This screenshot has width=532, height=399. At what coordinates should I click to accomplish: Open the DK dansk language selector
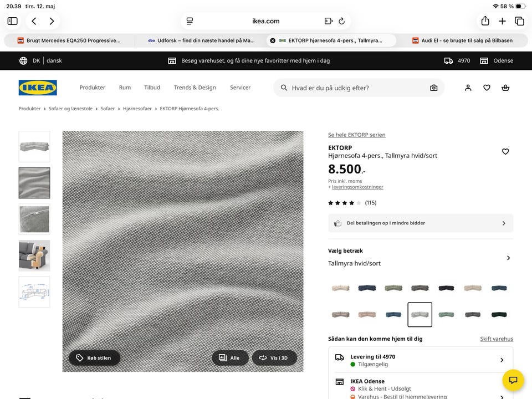coord(40,61)
